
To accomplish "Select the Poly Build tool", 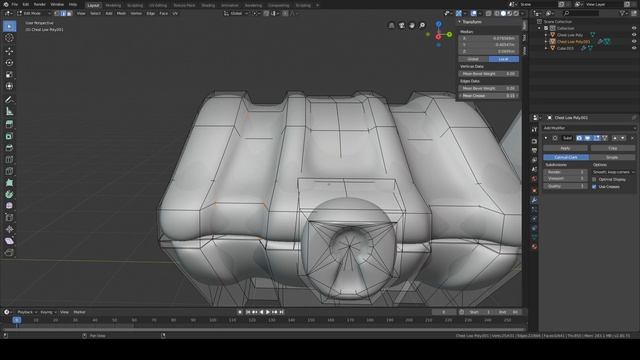I will (x=9, y=183).
